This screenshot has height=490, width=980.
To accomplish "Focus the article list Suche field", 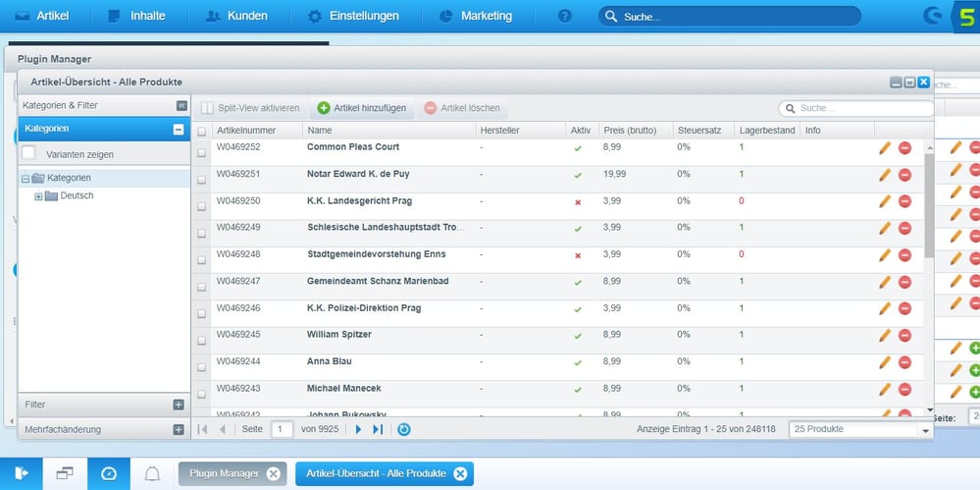I will click(855, 108).
